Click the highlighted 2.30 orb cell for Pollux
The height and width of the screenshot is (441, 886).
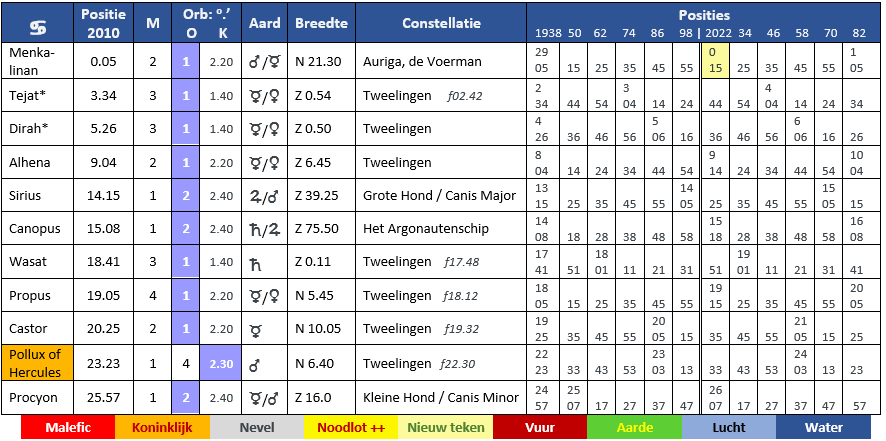pyautogui.click(x=221, y=364)
